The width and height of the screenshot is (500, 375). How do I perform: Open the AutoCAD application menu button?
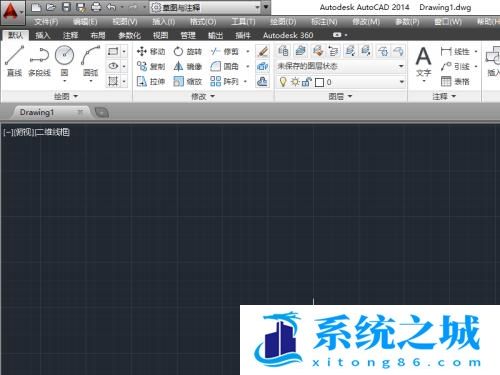pyautogui.click(x=13, y=13)
